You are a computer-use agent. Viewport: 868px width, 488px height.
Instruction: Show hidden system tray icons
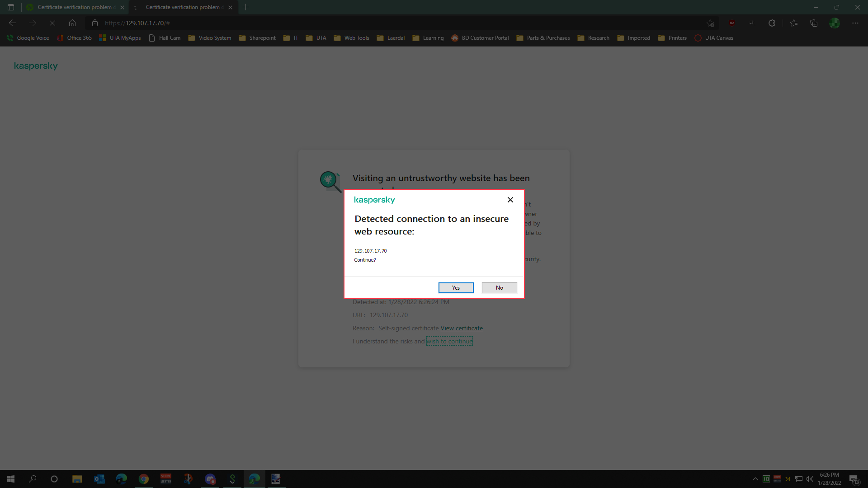pyautogui.click(x=755, y=479)
